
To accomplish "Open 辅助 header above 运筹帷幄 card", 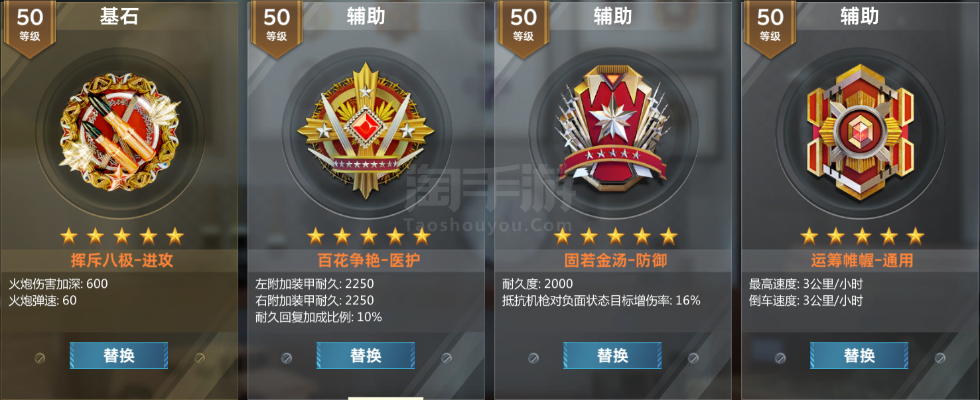I will point(860,17).
